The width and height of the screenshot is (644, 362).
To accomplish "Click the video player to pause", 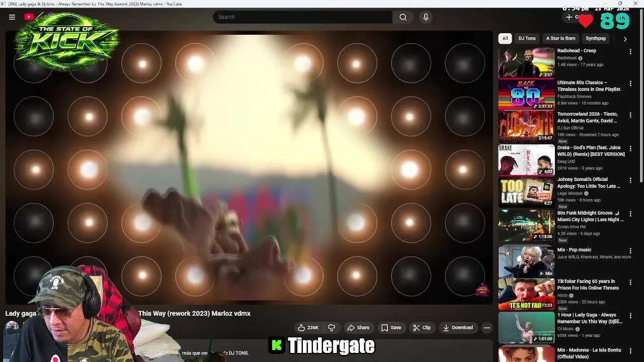I will (249, 167).
